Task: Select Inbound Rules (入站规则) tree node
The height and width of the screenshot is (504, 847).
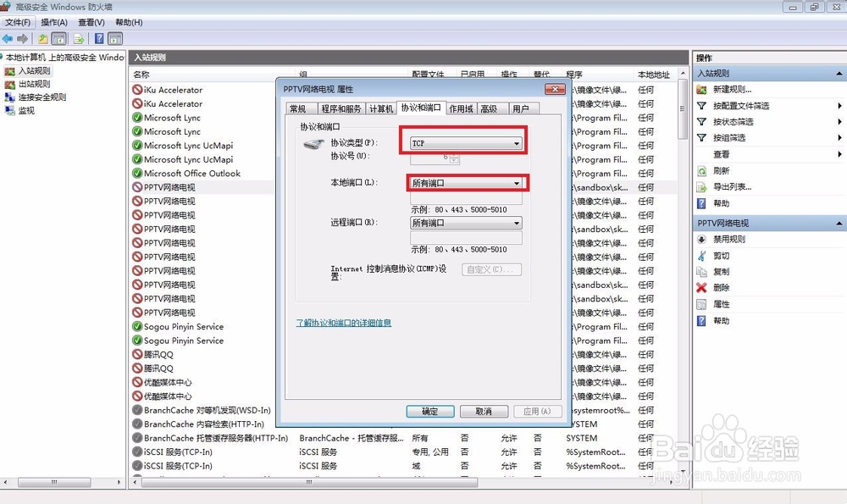Action: [34, 71]
